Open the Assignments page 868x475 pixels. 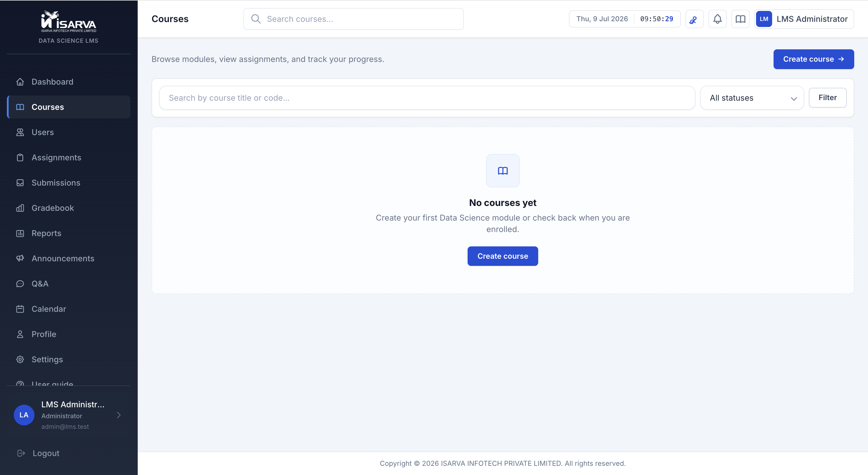[68, 157]
